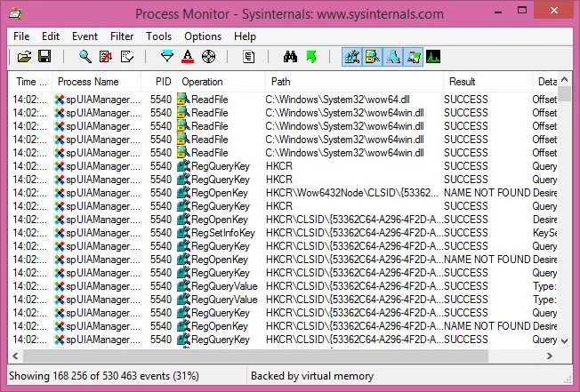Click Showing 168 256 events status text
Image resolution: width=580 pixels, height=392 pixels.
pos(104,376)
